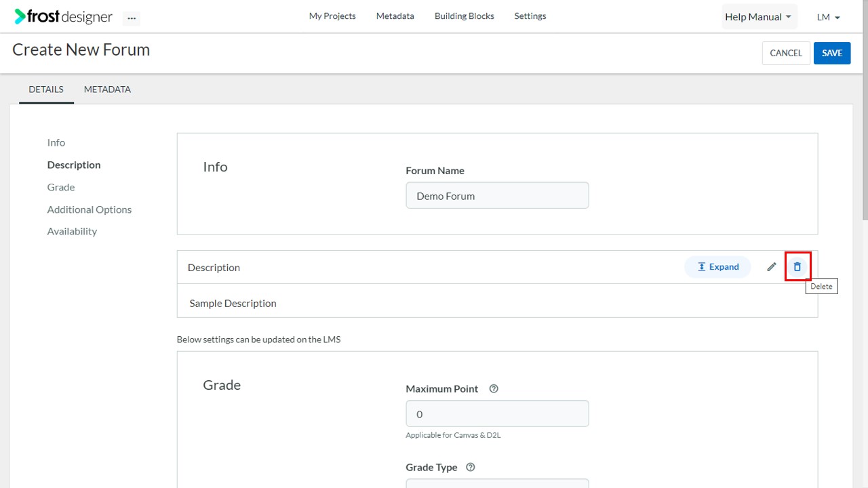The height and width of the screenshot is (488, 868).
Task: Open Building Blocks
Action: pyautogui.click(x=465, y=16)
